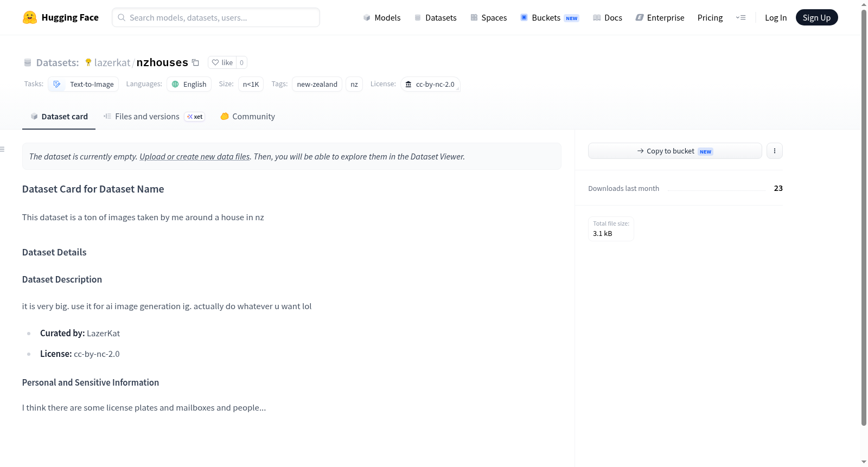Image resolution: width=868 pixels, height=467 pixels.
Task: Click the page vertical scrollbar
Action: coord(864,217)
